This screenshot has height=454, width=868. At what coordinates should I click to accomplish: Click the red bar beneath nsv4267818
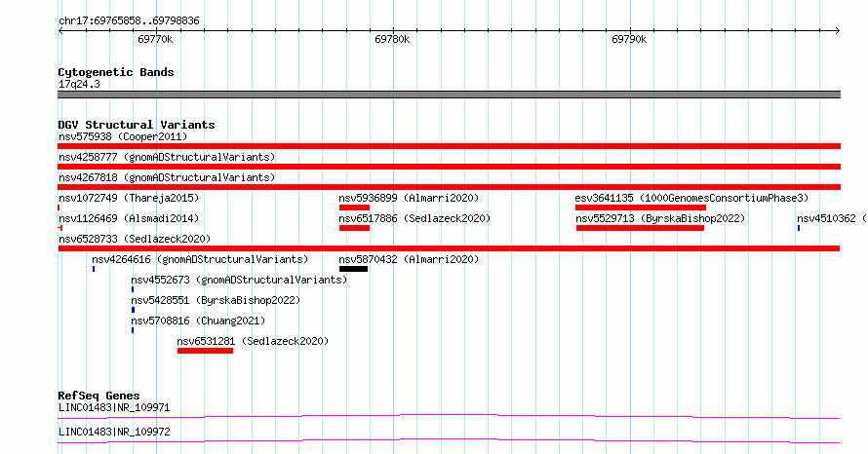449,187
